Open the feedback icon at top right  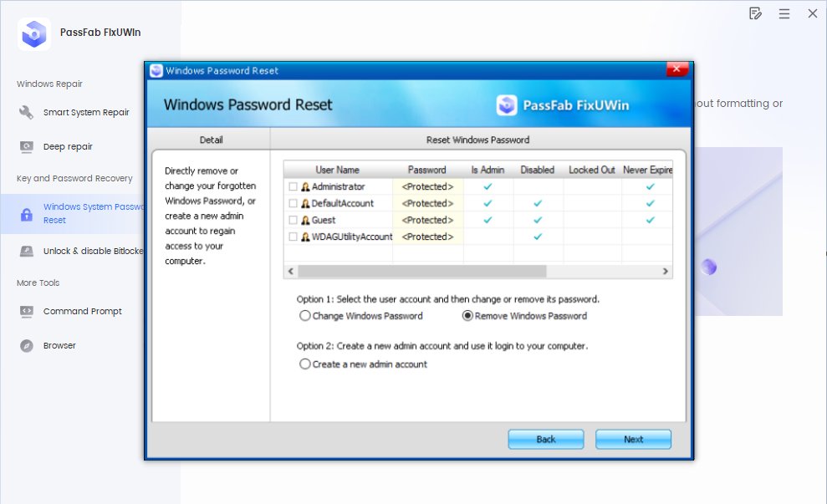[x=755, y=13]
